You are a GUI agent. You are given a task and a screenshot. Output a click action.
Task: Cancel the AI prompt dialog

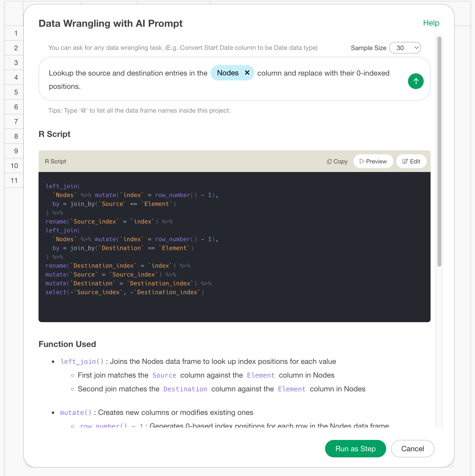412,449
